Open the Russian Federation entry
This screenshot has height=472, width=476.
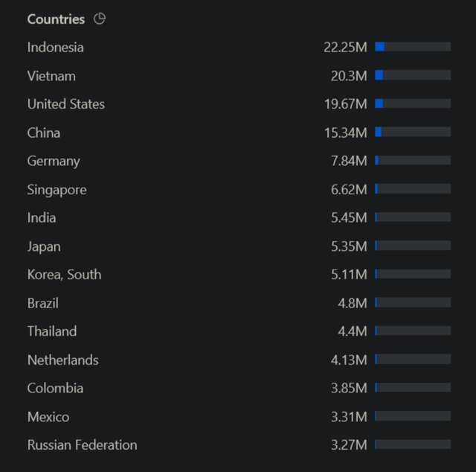click(x=82, y=445)
